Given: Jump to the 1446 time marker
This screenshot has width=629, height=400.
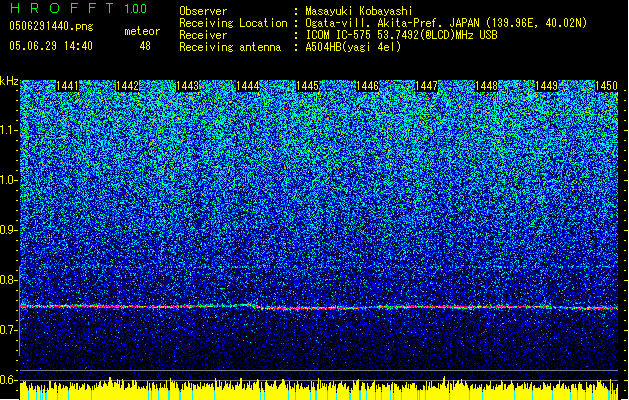Looking at the screenshot, I should [367, 87].
